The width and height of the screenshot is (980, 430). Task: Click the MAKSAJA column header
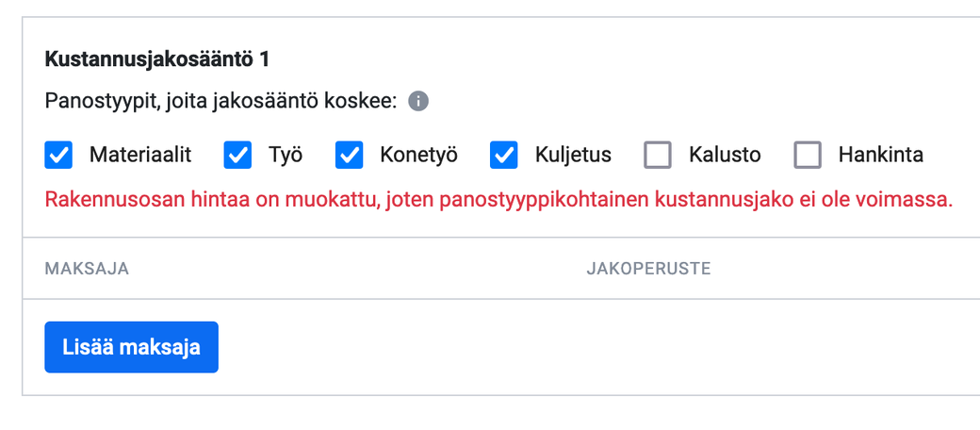(87, 269)
